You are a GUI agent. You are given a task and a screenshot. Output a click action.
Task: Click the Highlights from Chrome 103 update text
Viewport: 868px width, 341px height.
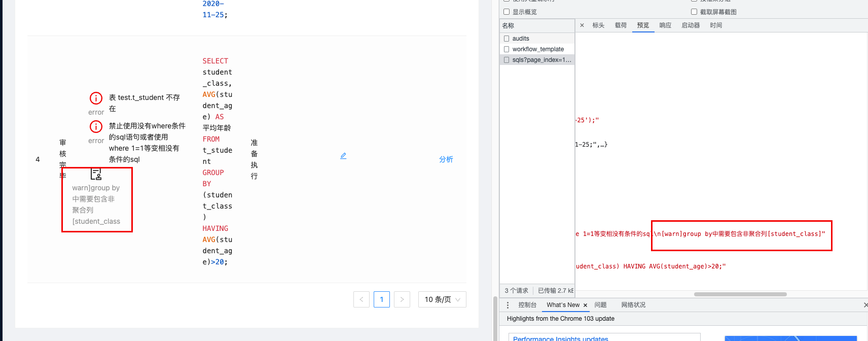point(561,319)
